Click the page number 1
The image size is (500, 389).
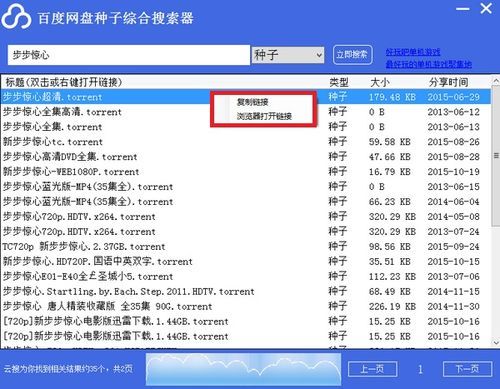click(420, 369)
